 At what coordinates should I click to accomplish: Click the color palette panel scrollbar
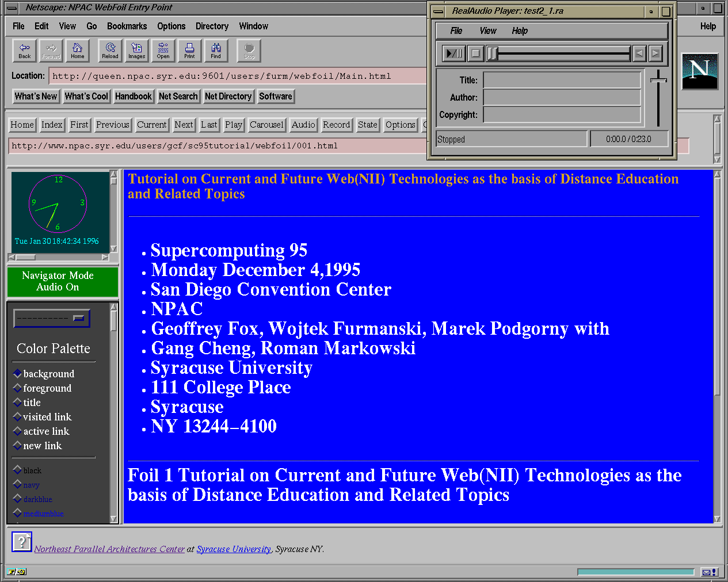113,413
